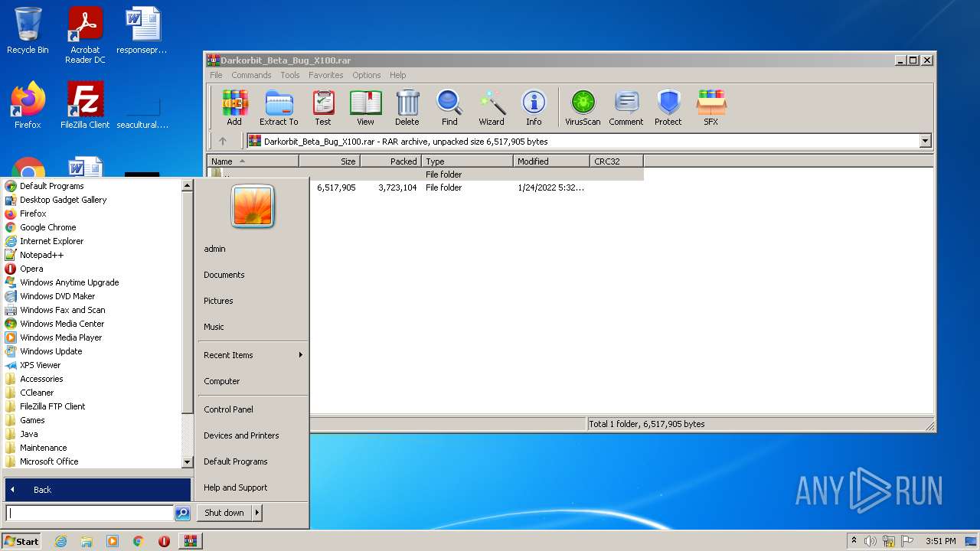Run VirusScan on the archive
980x551 pixels.
pos(583,107)
